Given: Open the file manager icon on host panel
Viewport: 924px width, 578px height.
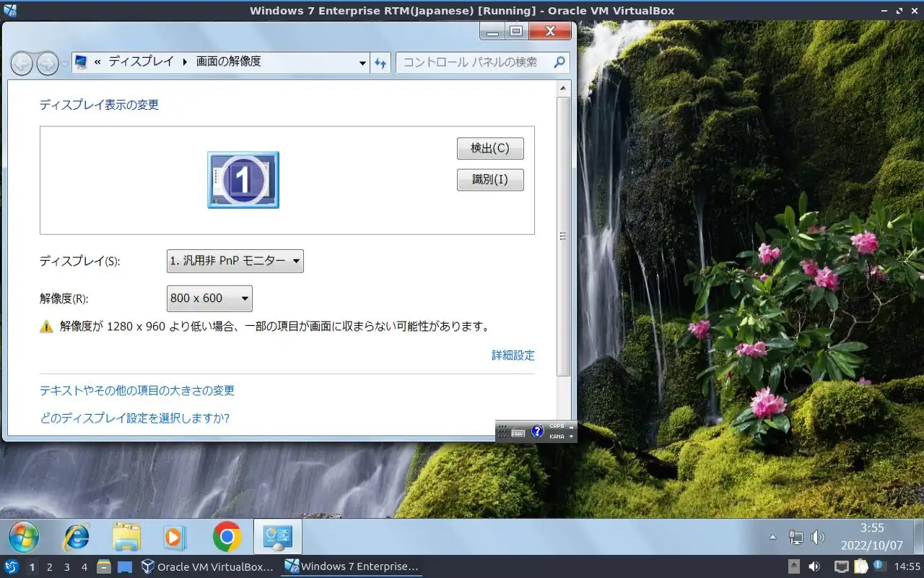Looking at the screenshot, I should [104, 567].
